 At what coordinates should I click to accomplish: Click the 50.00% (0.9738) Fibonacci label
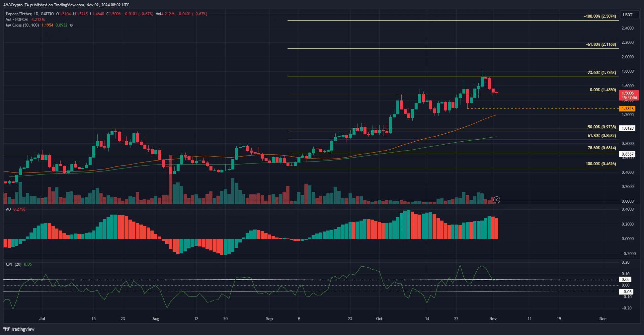point(602,127)
